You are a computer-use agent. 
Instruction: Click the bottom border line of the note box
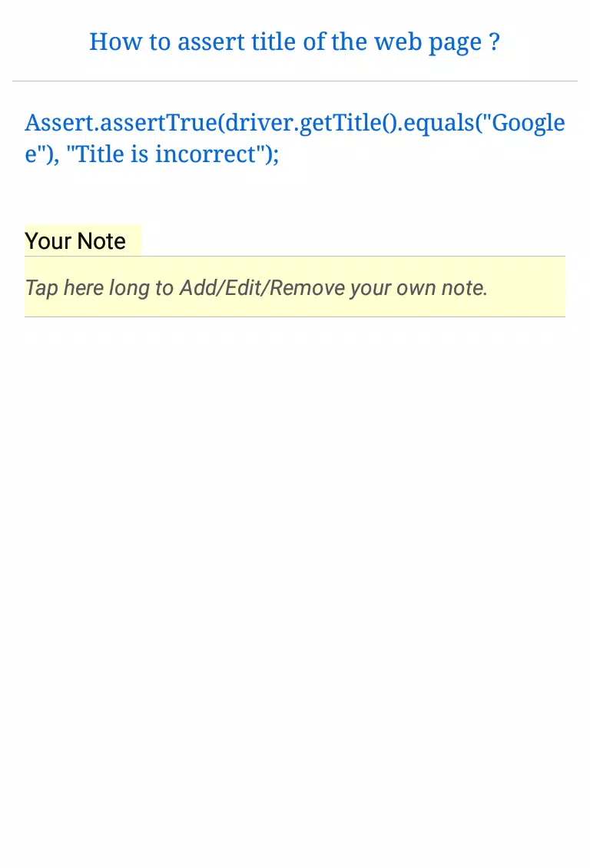[294, 316]
